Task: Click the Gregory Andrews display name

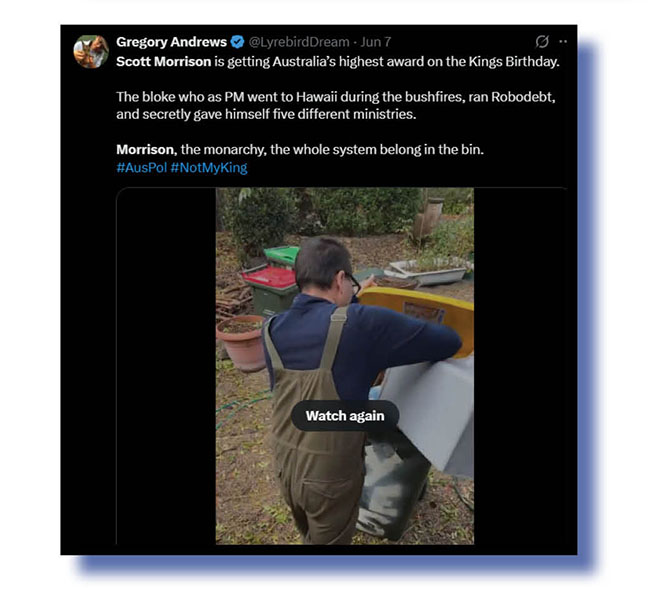Action: tap(171, 42)
